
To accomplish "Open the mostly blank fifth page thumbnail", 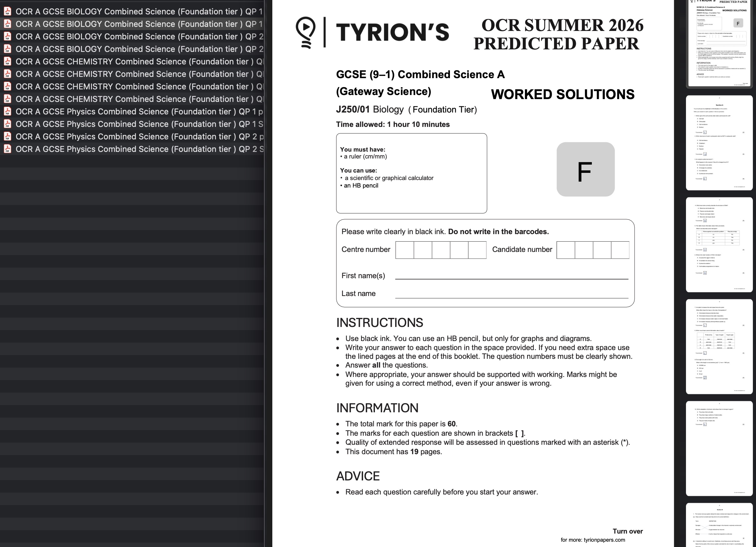I will (719, 448).
